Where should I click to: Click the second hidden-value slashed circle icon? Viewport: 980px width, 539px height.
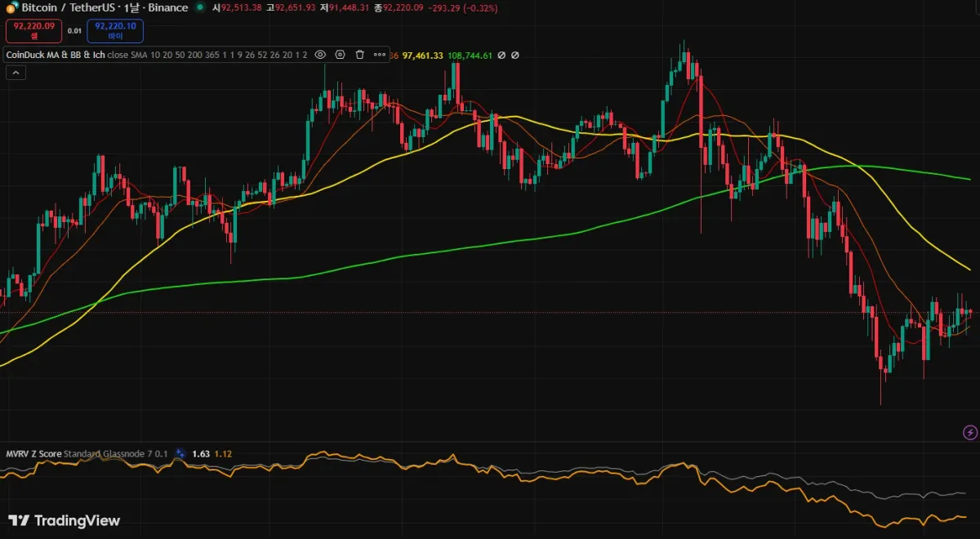pyautogui.click(x=514, y=56)
